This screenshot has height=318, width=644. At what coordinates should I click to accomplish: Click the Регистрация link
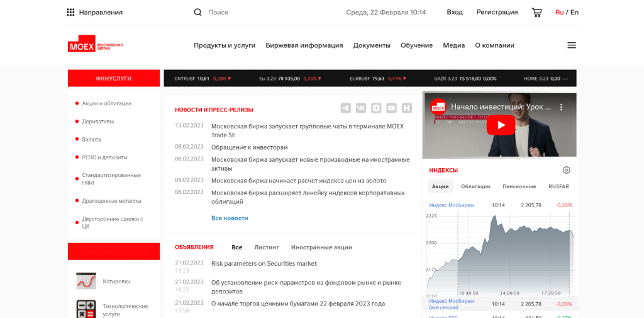tap(497, 12)
